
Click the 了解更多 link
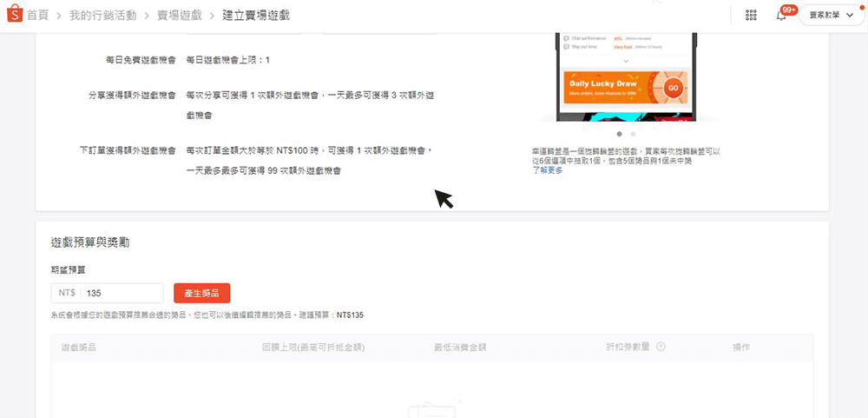pyautogui.click(x=547, y=170)
